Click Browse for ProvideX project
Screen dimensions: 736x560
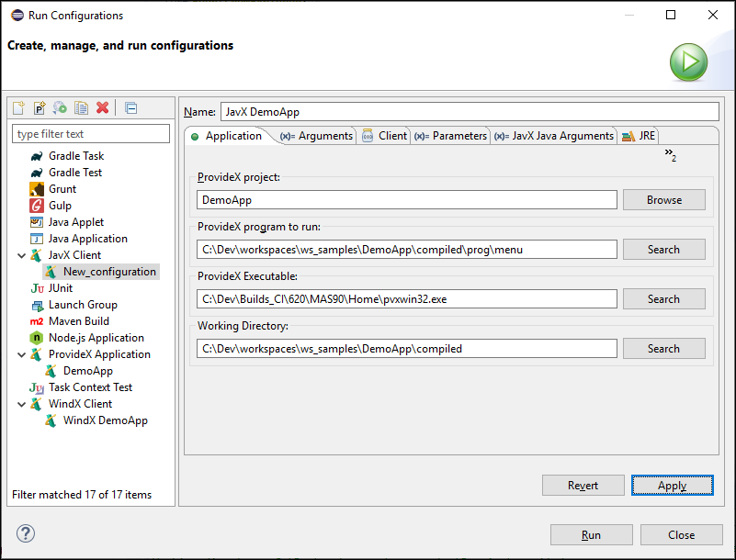(x=663, y=200)
